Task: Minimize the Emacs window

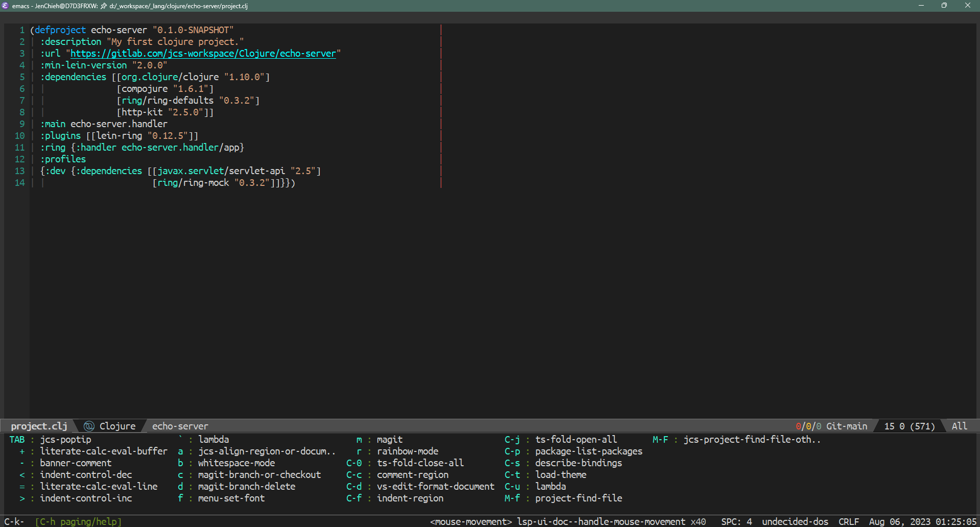Action: coord(921,6)
